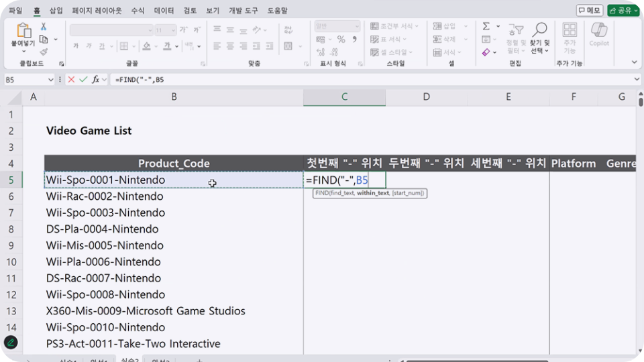644x362 pixels.
Task: Open Conditional Formatting (조건부 서식) menu
Action: click(394, 26)
